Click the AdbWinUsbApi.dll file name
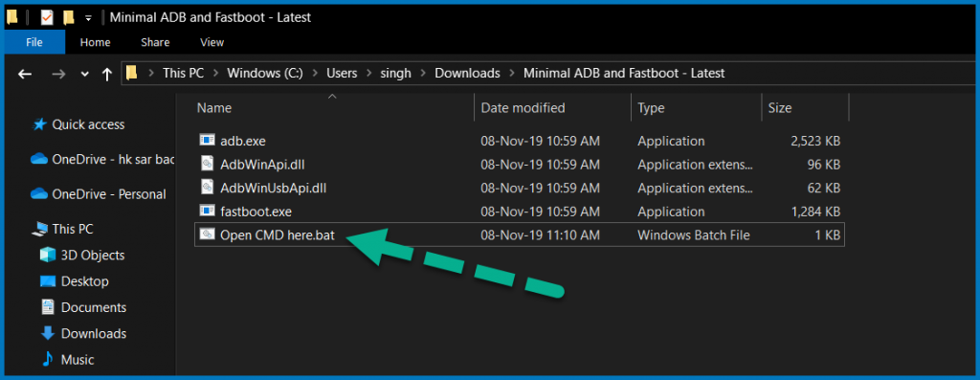 pyautogui.click(x=273, y=188)
